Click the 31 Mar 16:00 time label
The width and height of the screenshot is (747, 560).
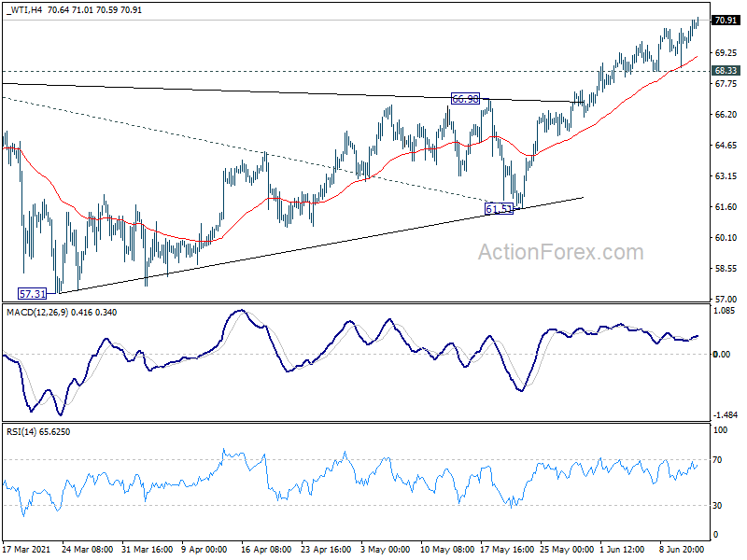click(148, 549)
